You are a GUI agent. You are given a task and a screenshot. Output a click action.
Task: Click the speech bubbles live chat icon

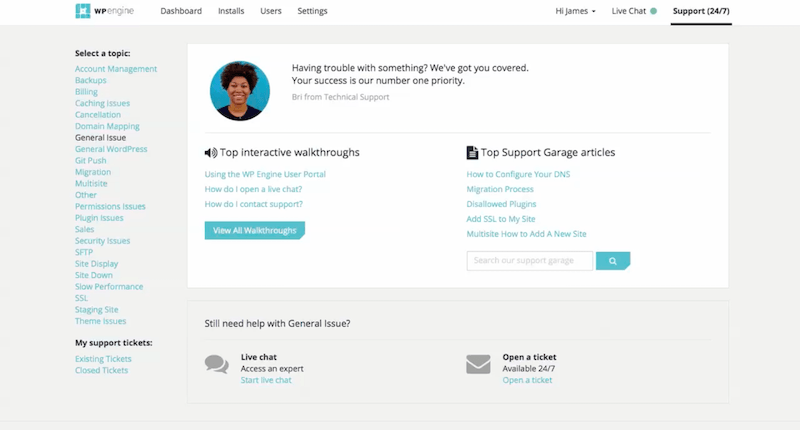(x=217, y=365)
